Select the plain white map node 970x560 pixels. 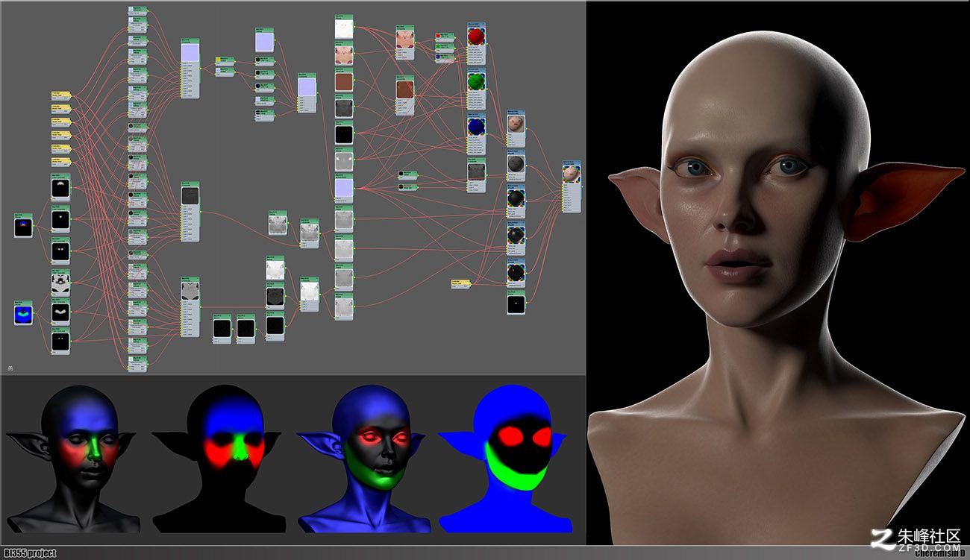343,28
